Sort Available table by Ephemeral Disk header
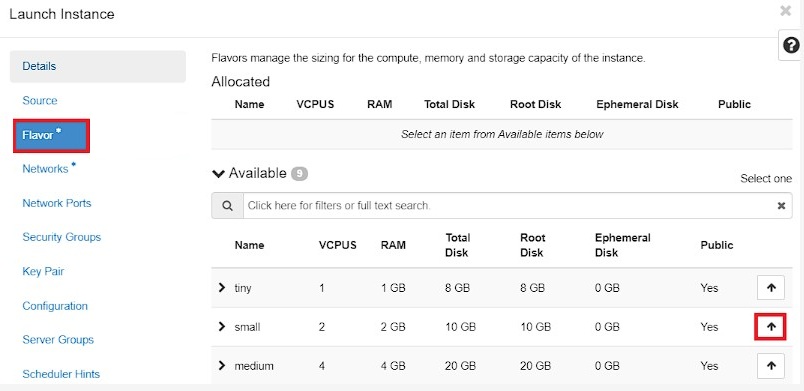Viewport: 804px width, 391px height. 622,245
